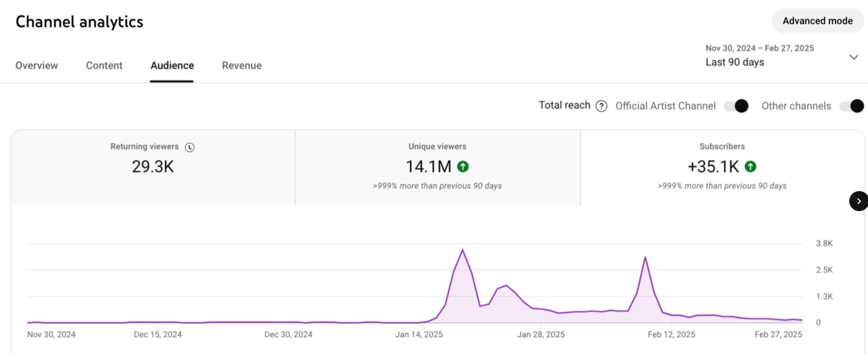
Task: Expand the date range chevron
Action: tap(854, 57)
